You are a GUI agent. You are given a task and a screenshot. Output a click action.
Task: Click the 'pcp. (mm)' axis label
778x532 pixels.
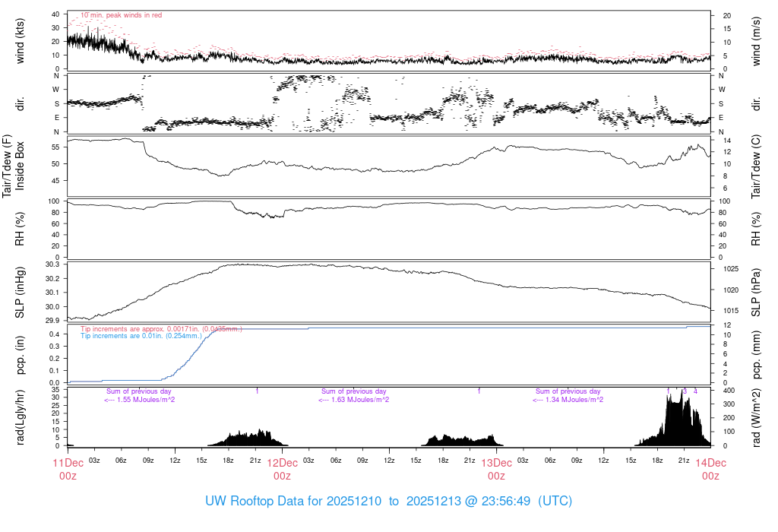(x=756, y=355)
